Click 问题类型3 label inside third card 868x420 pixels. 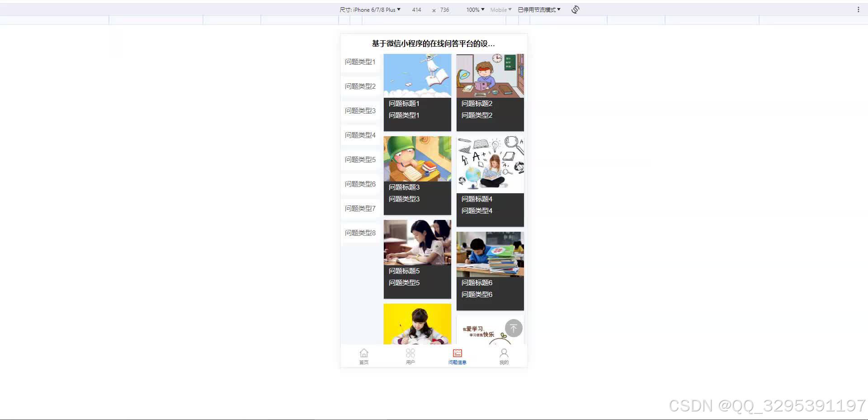404,199
